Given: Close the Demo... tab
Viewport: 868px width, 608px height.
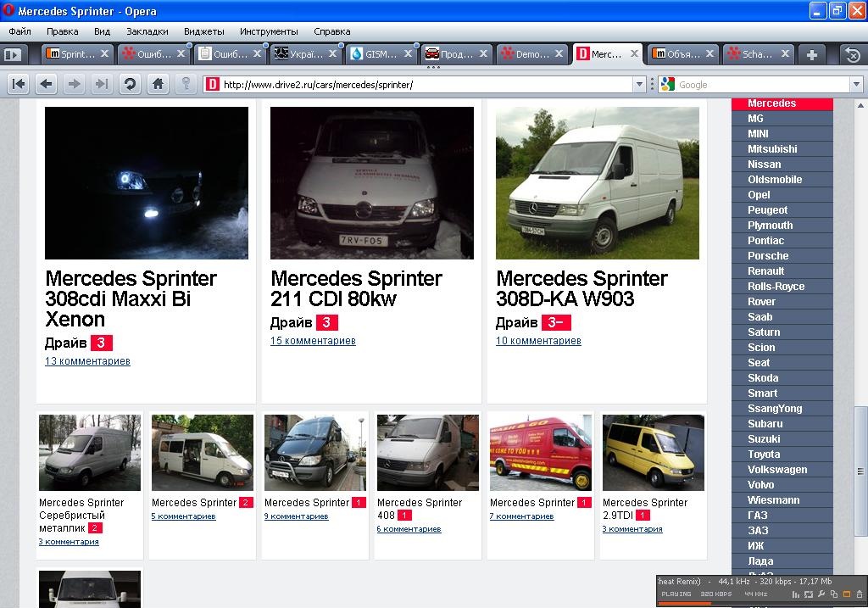Looking at the screenshot, I should (x=559, y=53).
